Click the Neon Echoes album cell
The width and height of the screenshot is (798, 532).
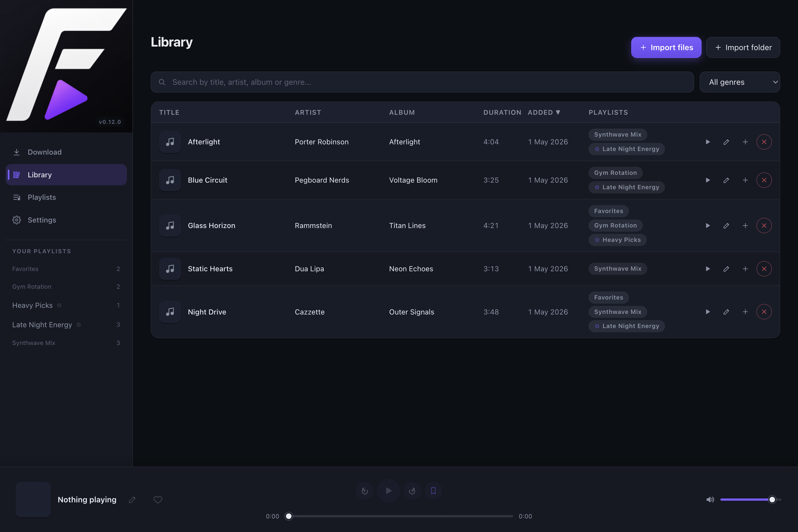pyautogui.click(x=411, y=269)
